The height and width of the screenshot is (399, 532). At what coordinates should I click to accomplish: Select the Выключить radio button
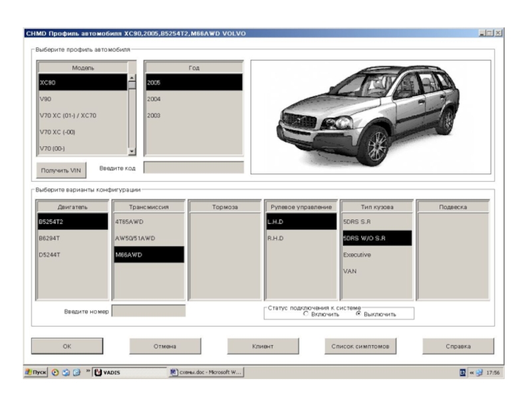(358, 314)
